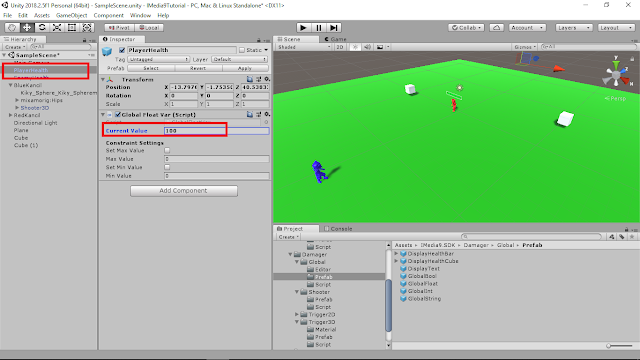Click the prefab Apply button
Viewport: 640px width, 360px height.
pos(245,68)
